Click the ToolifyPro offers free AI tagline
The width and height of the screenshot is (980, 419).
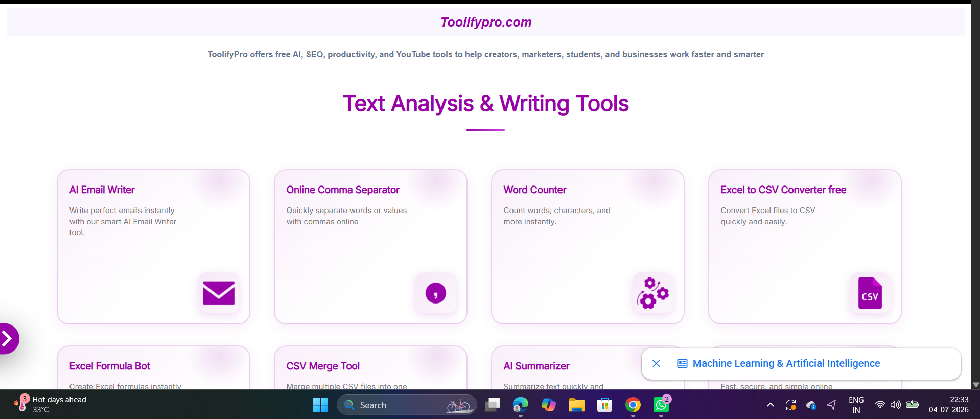[486, 54]
